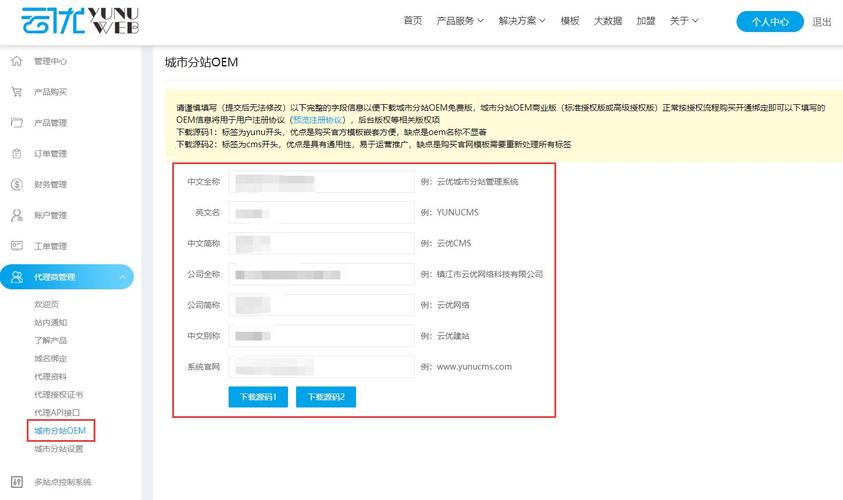
Task: Select 了解产品 submenu item
Action: [x=51, y=340]
